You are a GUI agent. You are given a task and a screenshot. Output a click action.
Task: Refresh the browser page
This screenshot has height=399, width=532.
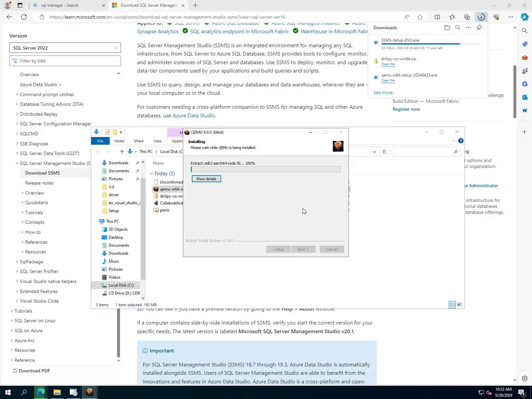(24, 17)
